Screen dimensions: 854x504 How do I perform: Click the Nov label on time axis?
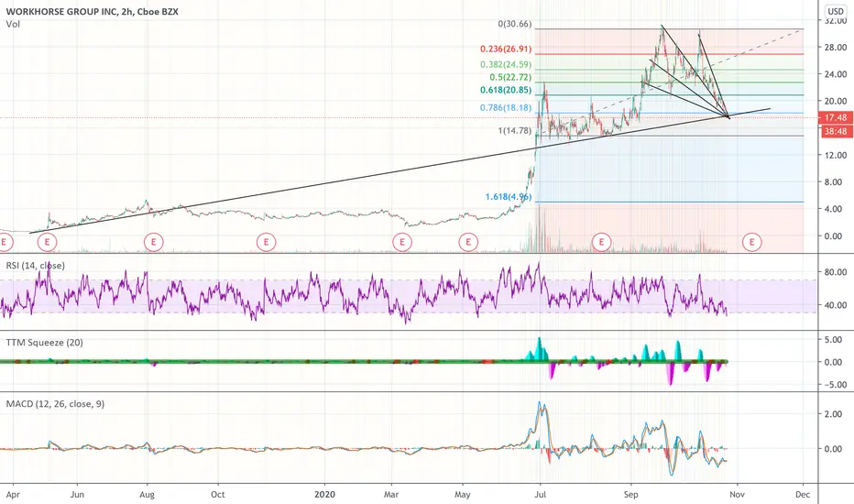[x=737, y=495]
